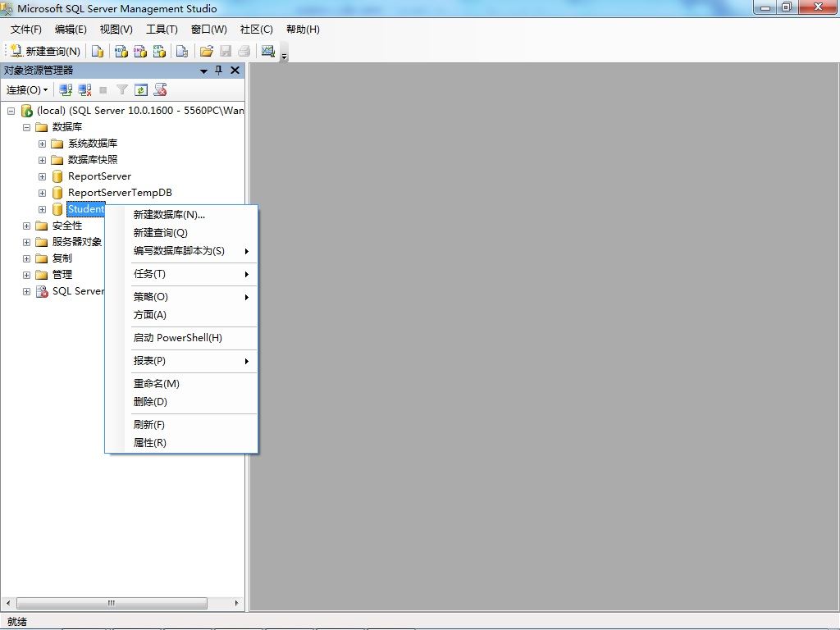
Task: Collapse the (local) server node
Action: coord(11,111)
